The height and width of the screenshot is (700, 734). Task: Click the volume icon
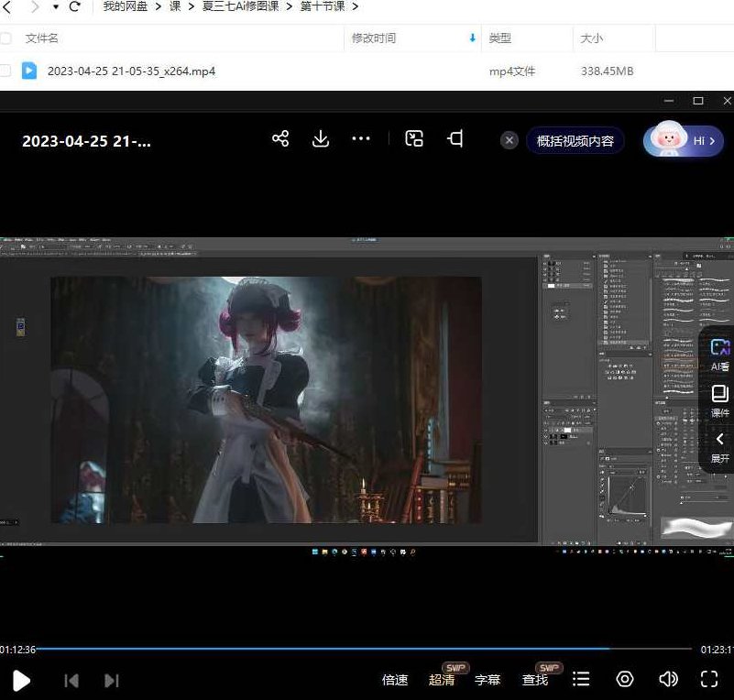point(668,679)
